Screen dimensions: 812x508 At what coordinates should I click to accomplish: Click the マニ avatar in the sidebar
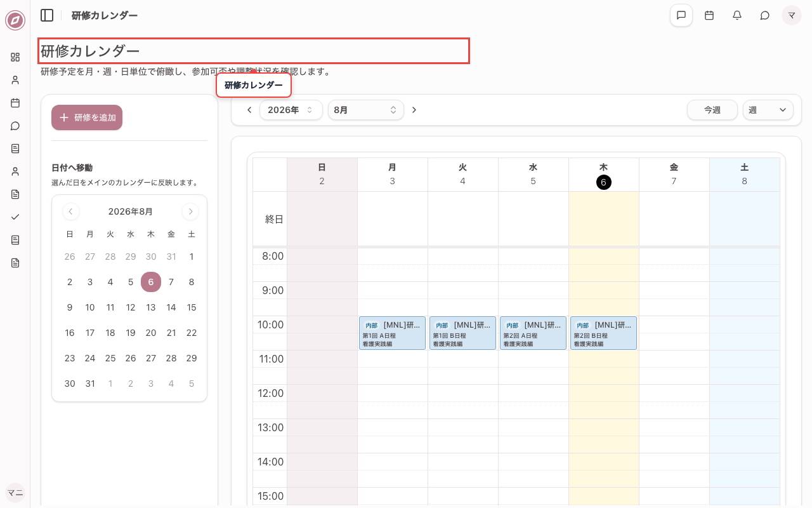click(x=15, y=493)
